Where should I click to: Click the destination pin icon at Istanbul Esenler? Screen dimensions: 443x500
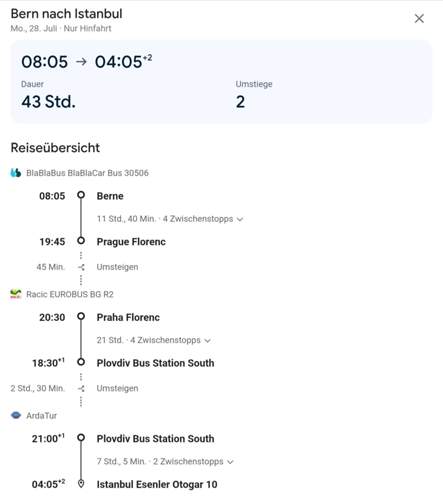click(81, 484)
